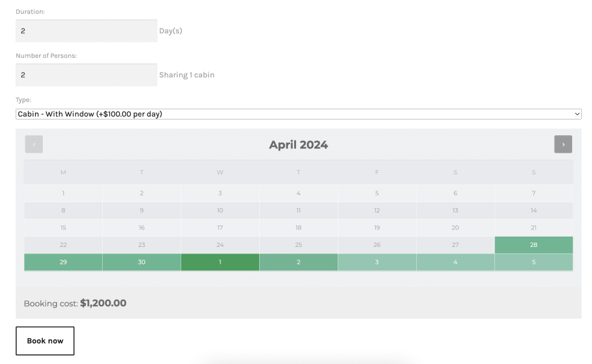Go to previous month in calendar
The width and height of the screenshot is (592, 364).
(34, 144)
